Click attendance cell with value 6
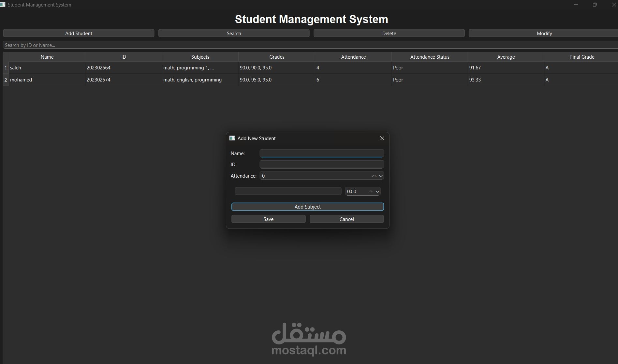The height and width of the screenshot is (364, 618). pyautogui.click(x=353, y=80)
